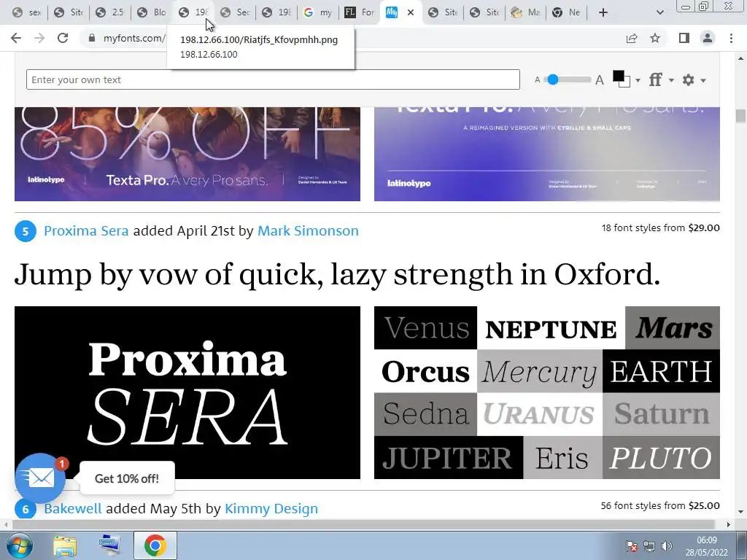The height and width of the screenshot is (560, 747).
Task: Reload the current page
Action: click(63, 38)
